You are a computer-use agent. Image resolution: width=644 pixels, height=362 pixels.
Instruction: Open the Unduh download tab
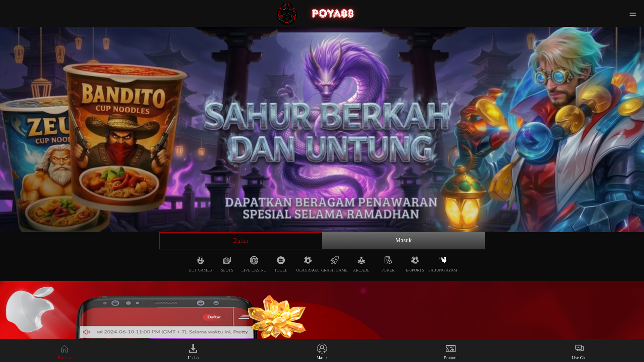[x=193, y=351]
